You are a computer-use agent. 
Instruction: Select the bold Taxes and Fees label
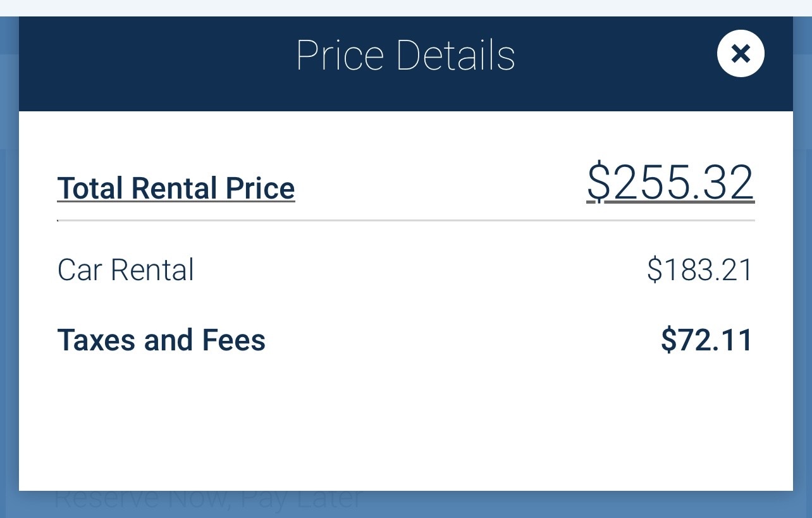161,340
